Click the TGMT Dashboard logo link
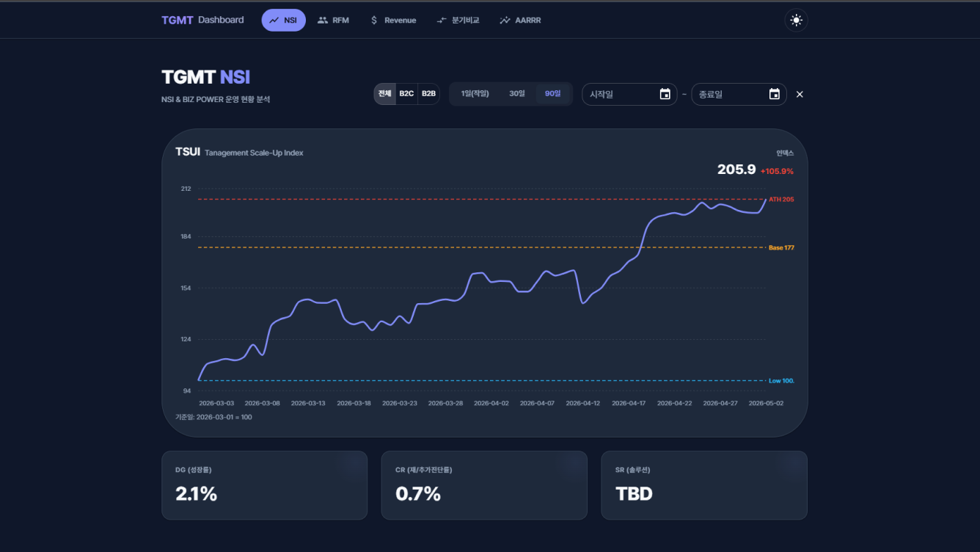This screenshot has width=980, height=552. [202, 20]
